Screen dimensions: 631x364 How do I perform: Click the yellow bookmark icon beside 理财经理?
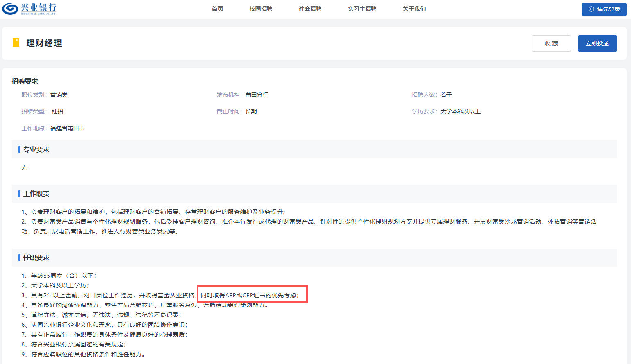[16, 43]
